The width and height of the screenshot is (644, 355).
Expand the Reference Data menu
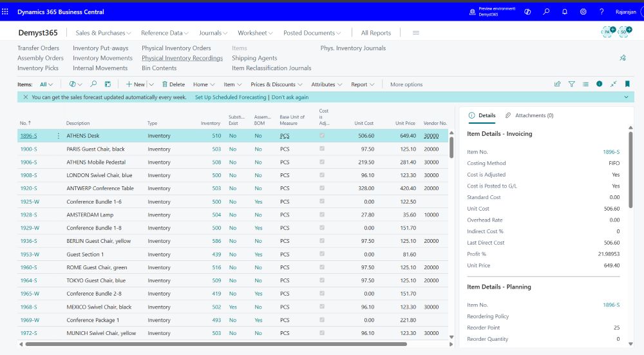point(165,33)
